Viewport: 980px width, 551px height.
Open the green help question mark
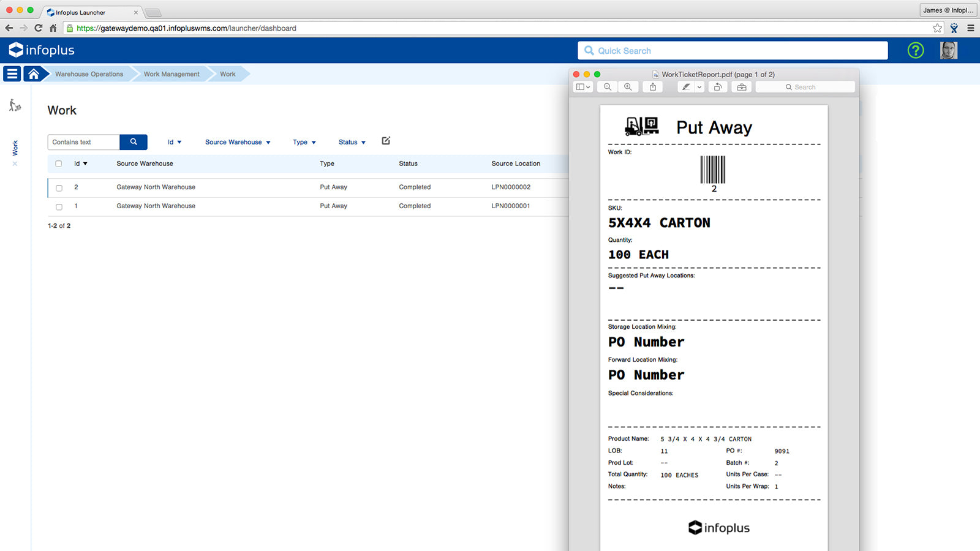tap(915, 50)
